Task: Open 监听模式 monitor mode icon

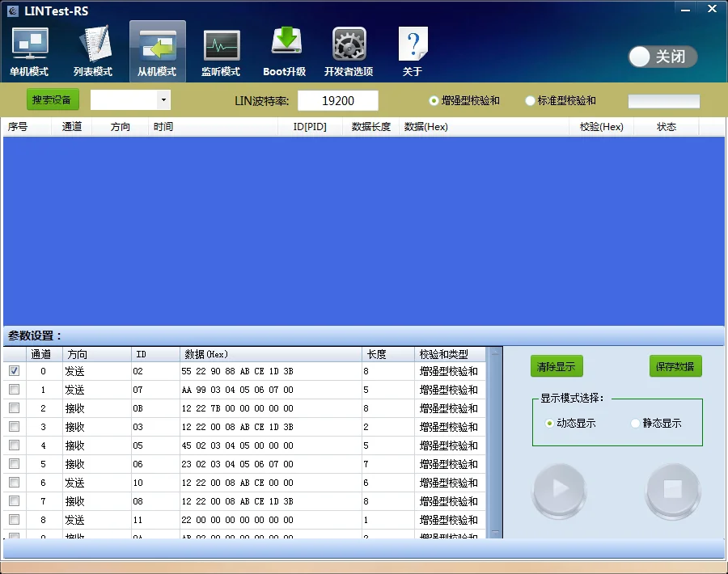Action: [221, 50]
